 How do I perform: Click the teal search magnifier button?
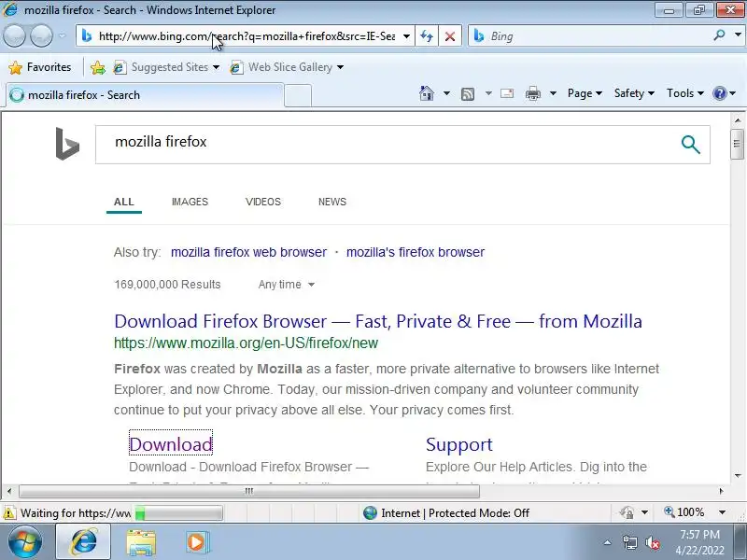click(x=690, y=145)
